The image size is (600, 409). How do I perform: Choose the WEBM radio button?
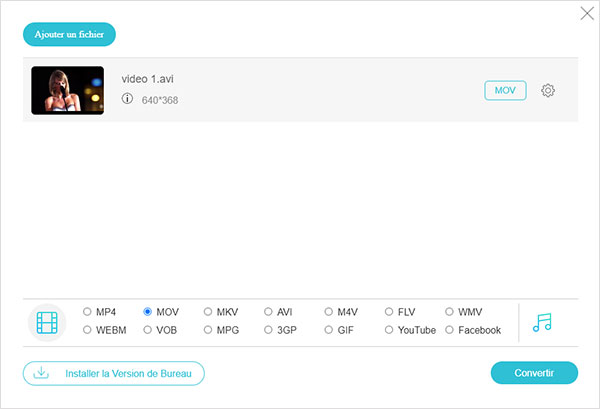coord(88,330)
